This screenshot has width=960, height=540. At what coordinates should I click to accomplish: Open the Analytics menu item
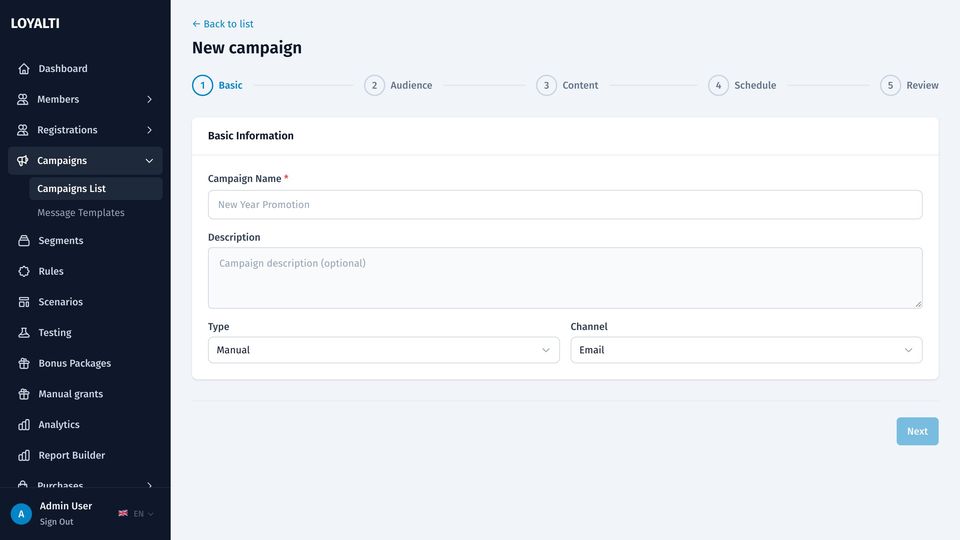(85, 424)
